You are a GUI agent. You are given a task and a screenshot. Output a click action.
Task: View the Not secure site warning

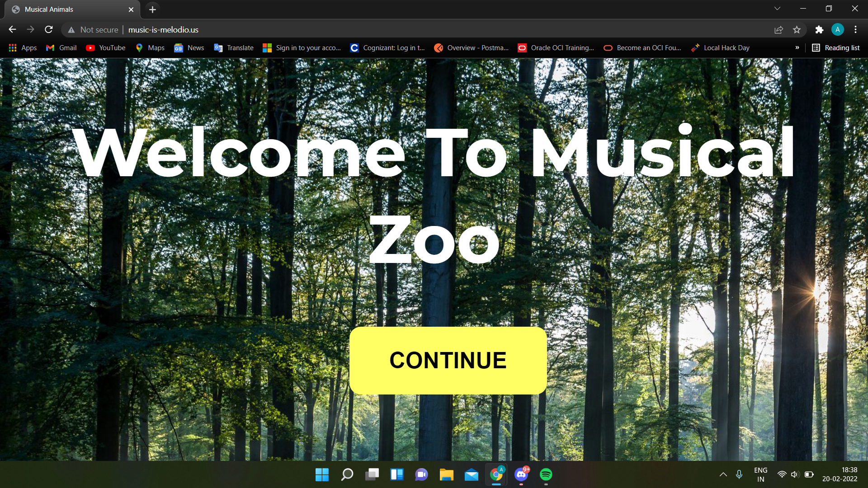point(93,30)
